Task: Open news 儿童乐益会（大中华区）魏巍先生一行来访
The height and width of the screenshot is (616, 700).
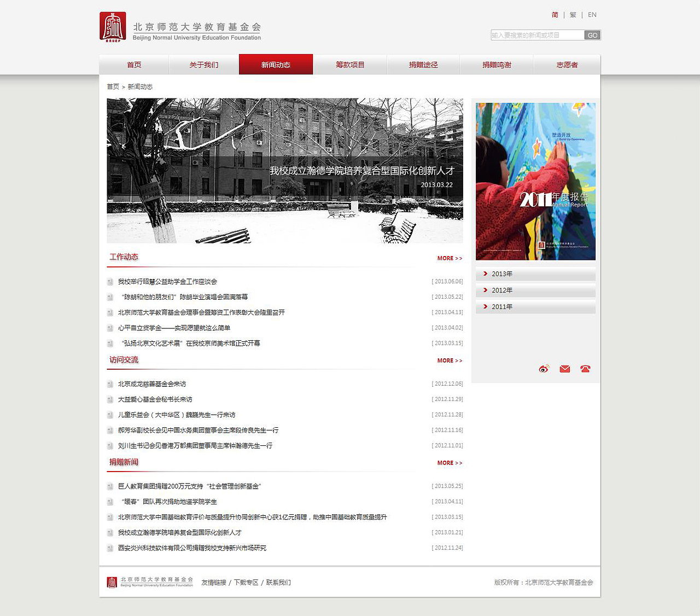Action: 177,415
